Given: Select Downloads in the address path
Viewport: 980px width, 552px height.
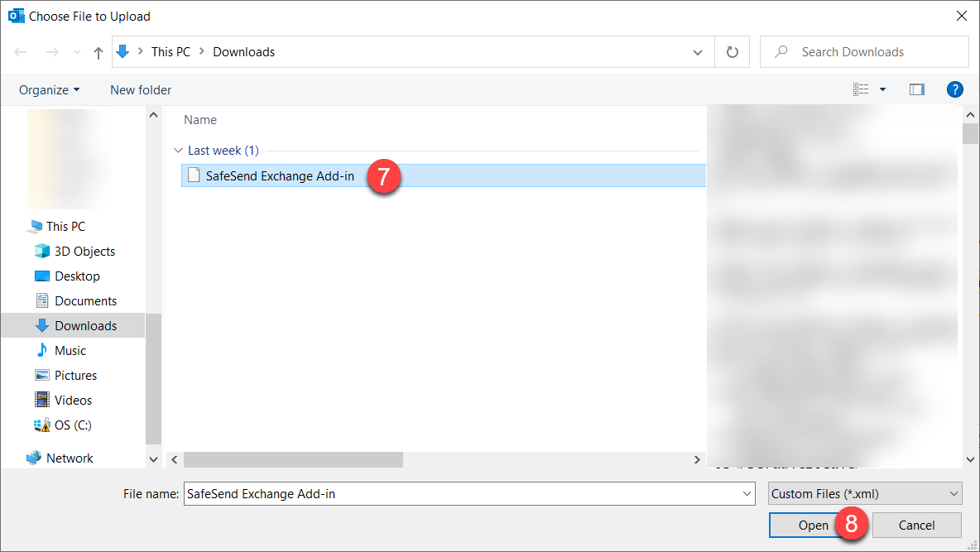Looking at the screenshot, I should tap(243, 52).
